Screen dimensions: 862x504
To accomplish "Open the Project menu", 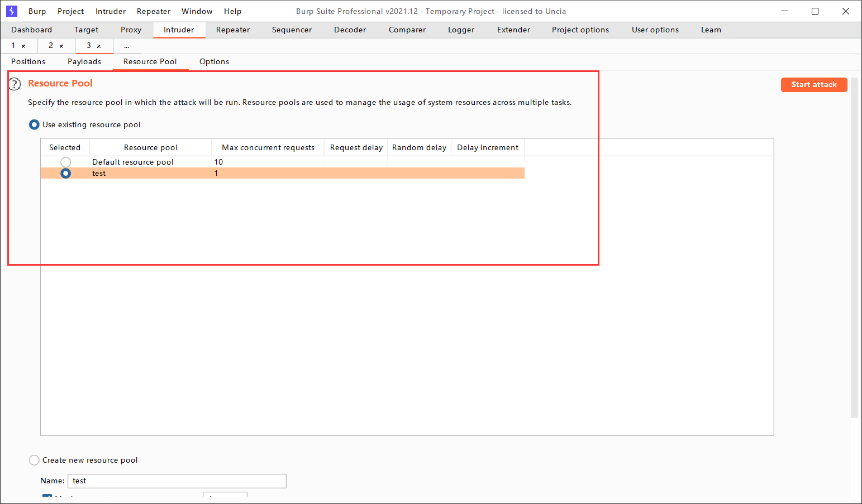I will point(70,11).
